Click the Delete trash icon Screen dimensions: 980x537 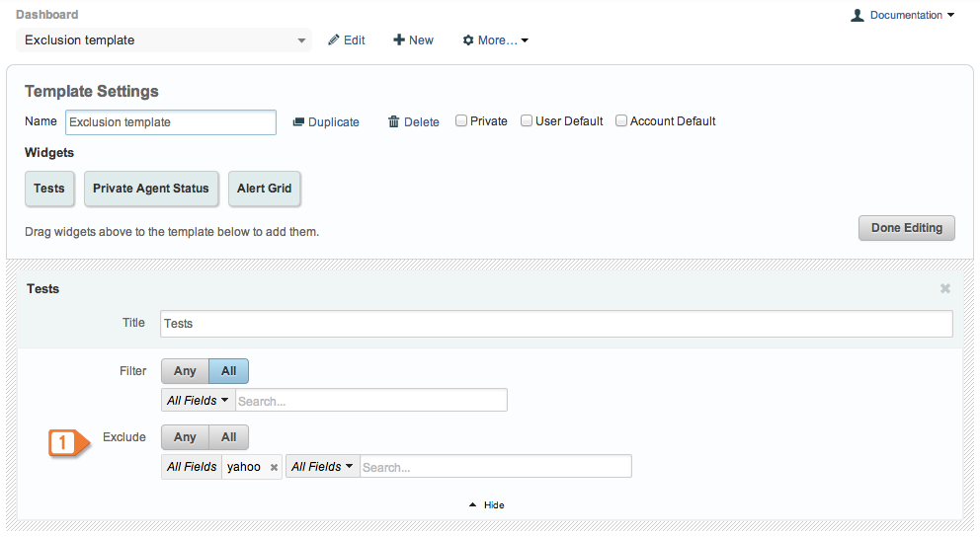pos(394,121)
